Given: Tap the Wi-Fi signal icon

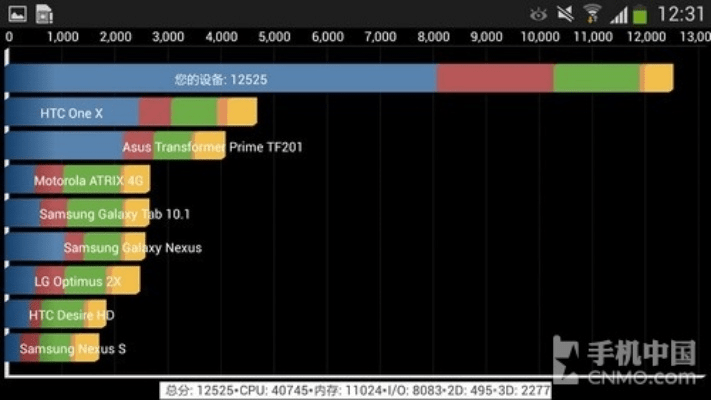Looking at the screenshot, I should (x=592, y=13).
